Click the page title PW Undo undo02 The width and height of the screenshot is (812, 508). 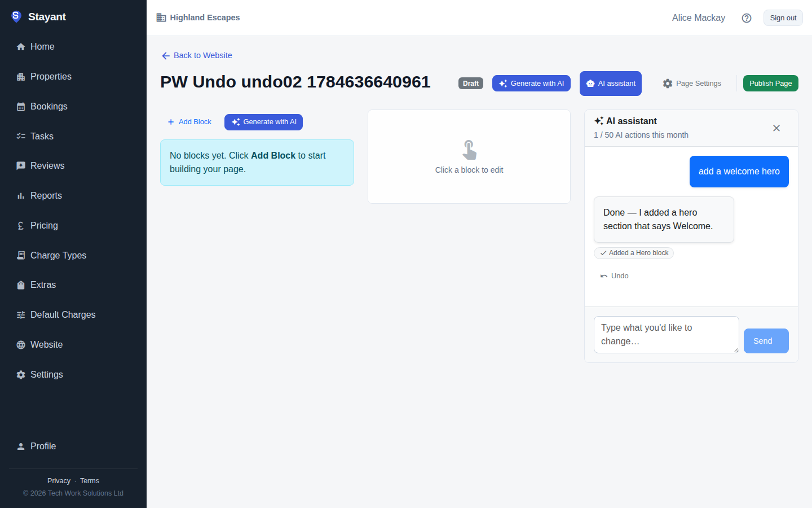click(295, 82)
